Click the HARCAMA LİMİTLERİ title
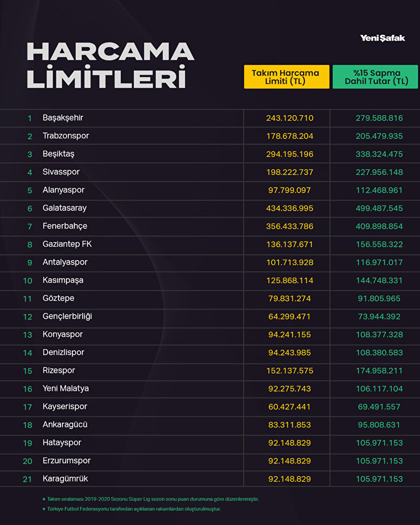 [x=110, y=65]
